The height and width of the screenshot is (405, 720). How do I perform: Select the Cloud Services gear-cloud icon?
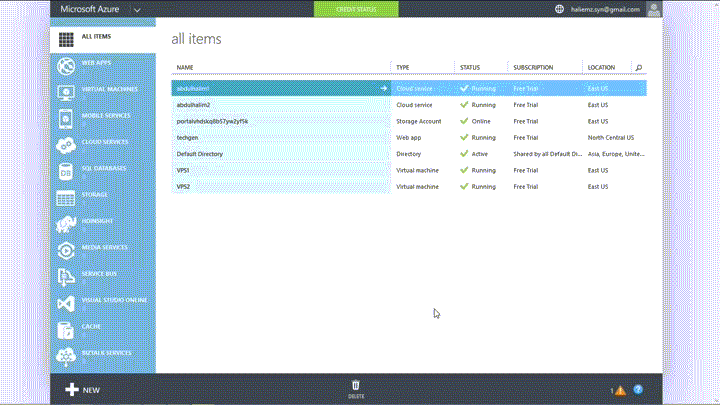click(66, 146)
